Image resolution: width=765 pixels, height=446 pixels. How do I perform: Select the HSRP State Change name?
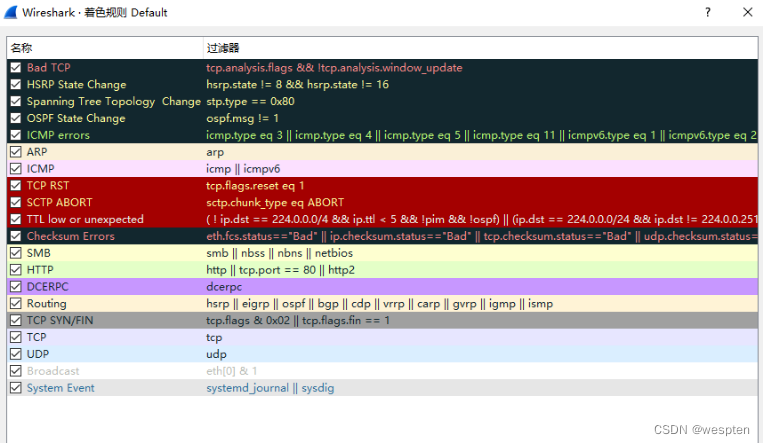pyautogui.click(x=76, y=84)
